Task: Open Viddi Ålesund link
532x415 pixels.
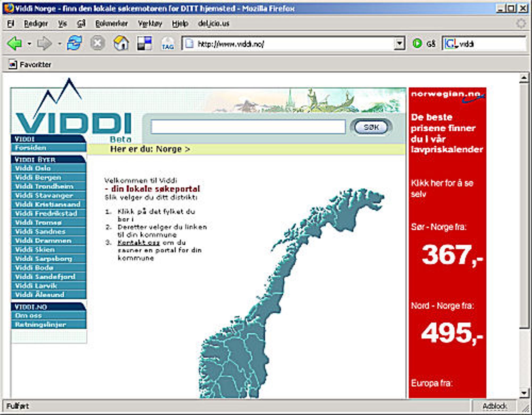Action: pos(49,294)
